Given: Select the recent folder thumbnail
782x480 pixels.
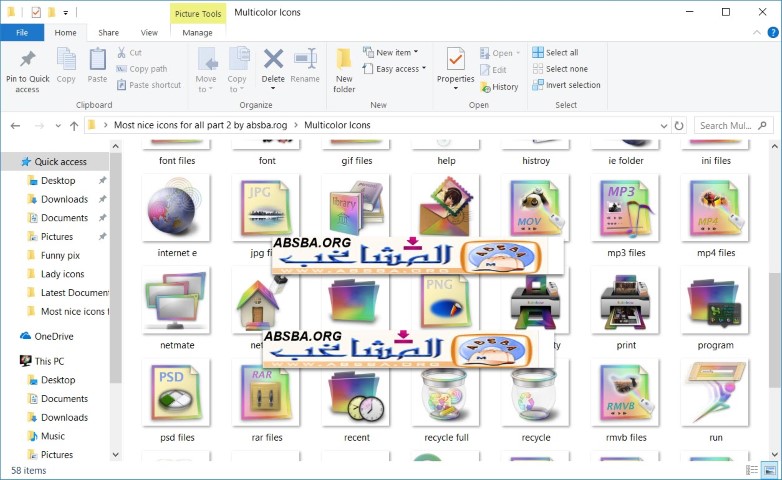Looking at the screenshot, I should pyautogui.click(x=357, y=393).
